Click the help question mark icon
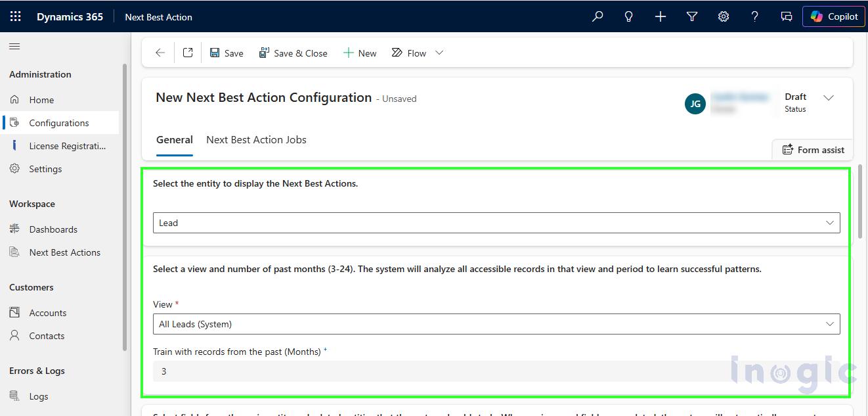The image size is (868, 416). [x=754, y=17]
